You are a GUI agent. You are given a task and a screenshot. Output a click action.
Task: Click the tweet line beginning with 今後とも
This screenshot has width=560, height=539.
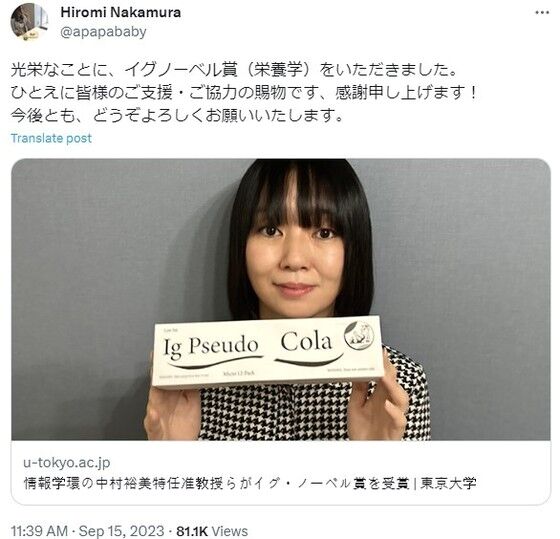(177, 115)
